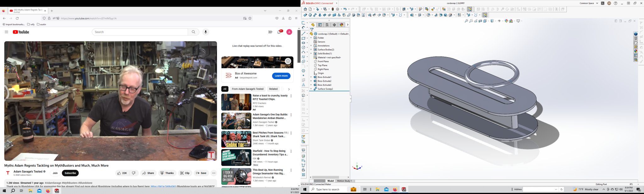Viewport: 644px width, 194px height.
Task: Click the FeatureManager filter funnel icon
Action: [312, 30]
